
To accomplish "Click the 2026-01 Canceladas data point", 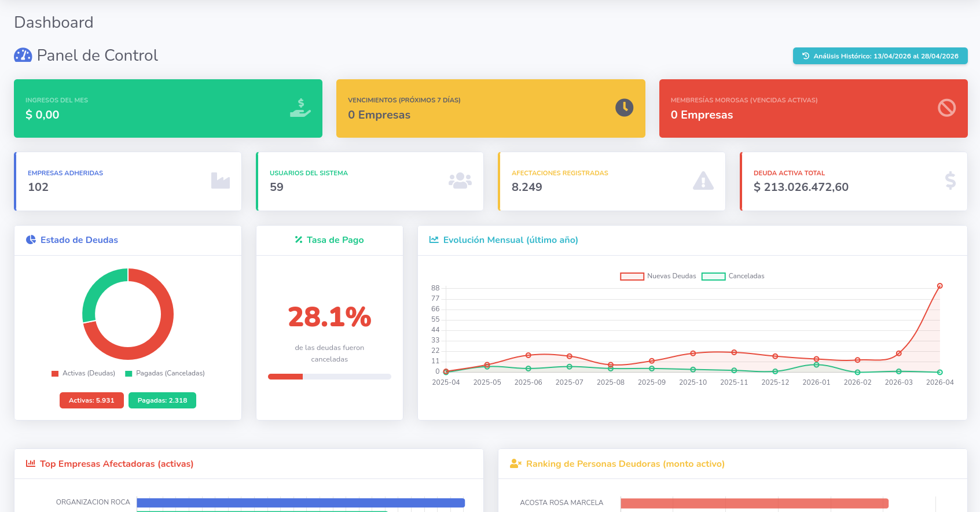I will [816, 365].
